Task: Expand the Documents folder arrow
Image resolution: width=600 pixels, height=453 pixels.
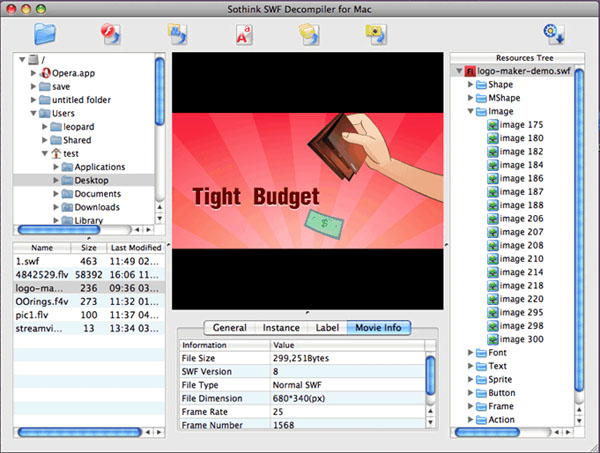Action: [56, 194]
